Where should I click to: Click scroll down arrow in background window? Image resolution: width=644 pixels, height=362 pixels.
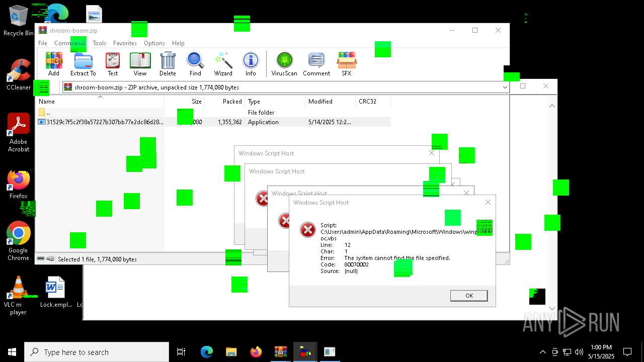[x=552, y=308]
